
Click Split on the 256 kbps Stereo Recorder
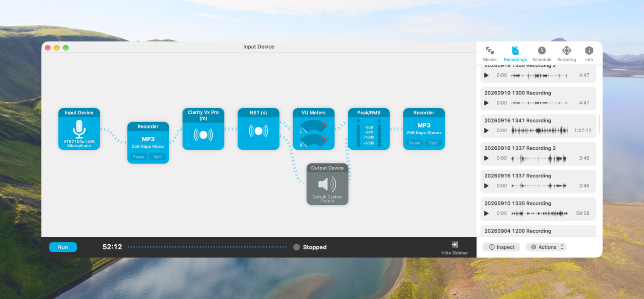click(433, 143)
